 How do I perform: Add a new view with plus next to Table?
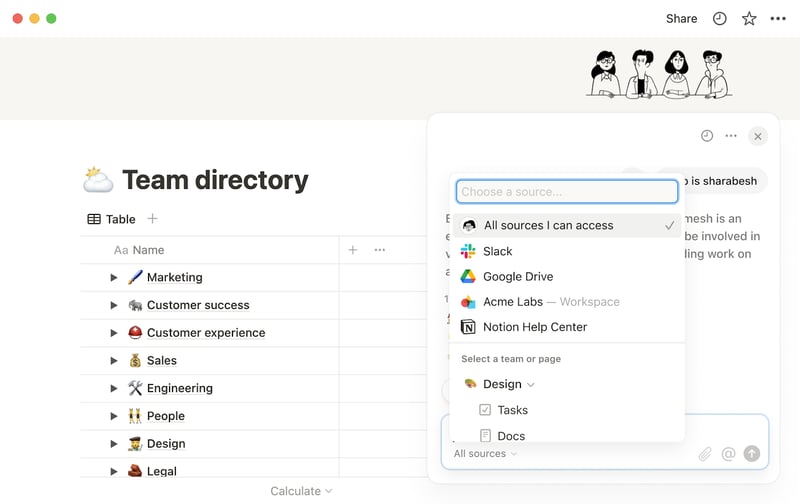coord(152,219)
